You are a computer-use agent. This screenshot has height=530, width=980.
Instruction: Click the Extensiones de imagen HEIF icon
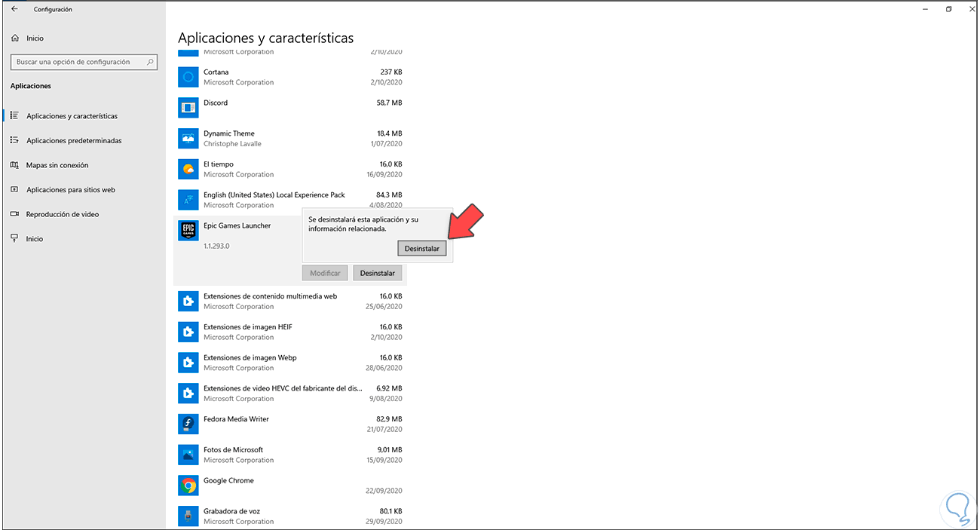click(188, 332)
